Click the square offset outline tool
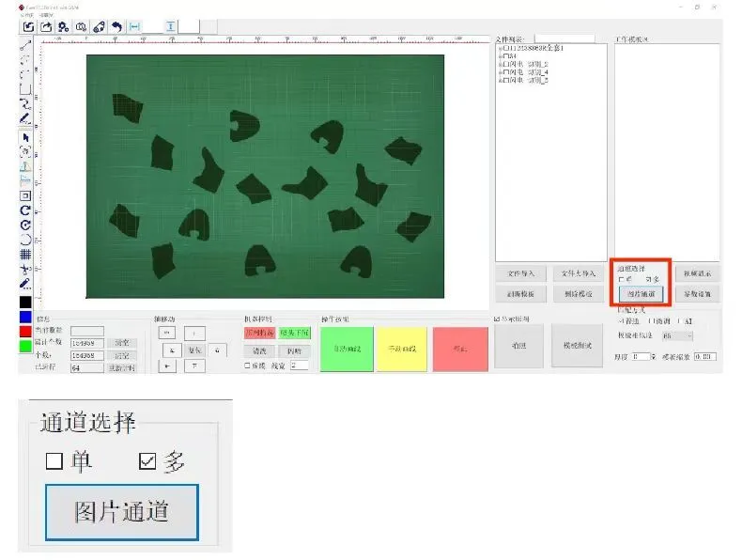742x560 pixels. click(25, 195)
